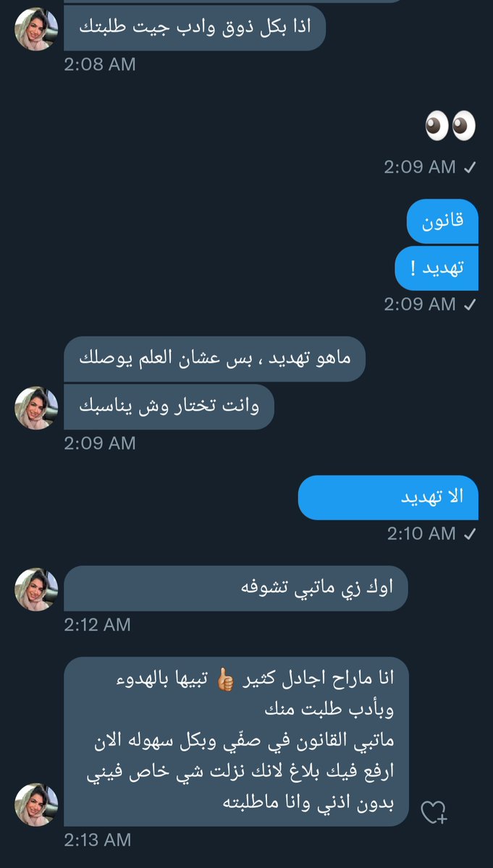Tap the checkmark below the 'تهديد !' bubble
This screenshot has height=868, width=493.
pos(469,305)
